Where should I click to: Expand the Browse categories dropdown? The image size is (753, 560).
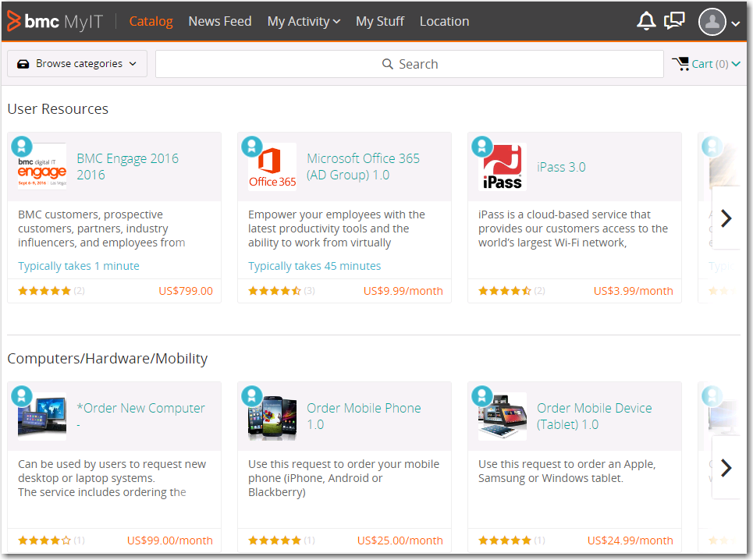click(x=77, y=64)
